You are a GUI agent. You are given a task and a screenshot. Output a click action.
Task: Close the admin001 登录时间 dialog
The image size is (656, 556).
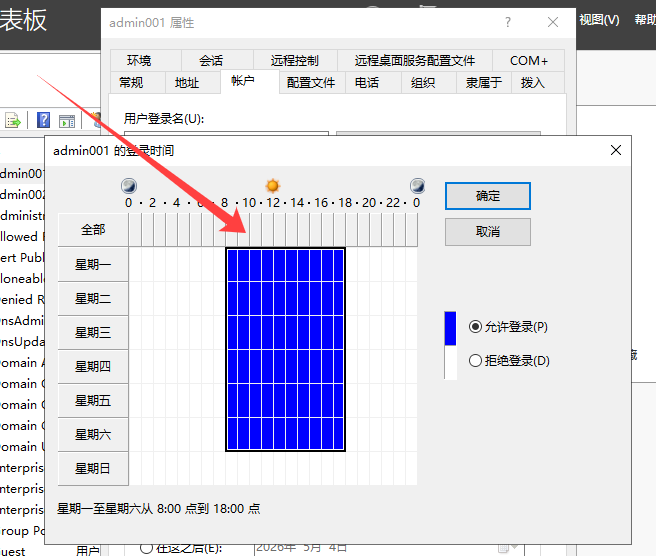click(x=616, y=150)
